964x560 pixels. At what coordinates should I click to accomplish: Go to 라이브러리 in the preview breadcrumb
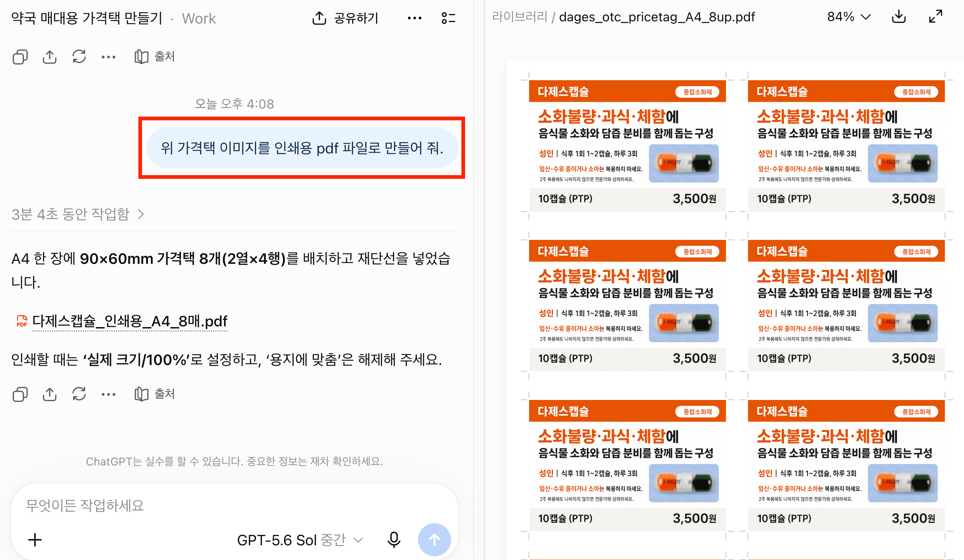(519, 17)
